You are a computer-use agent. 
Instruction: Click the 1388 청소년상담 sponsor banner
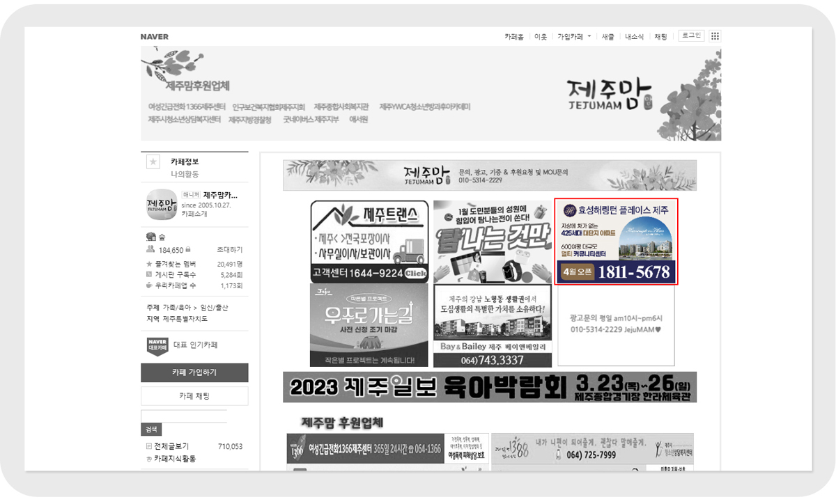593,448
